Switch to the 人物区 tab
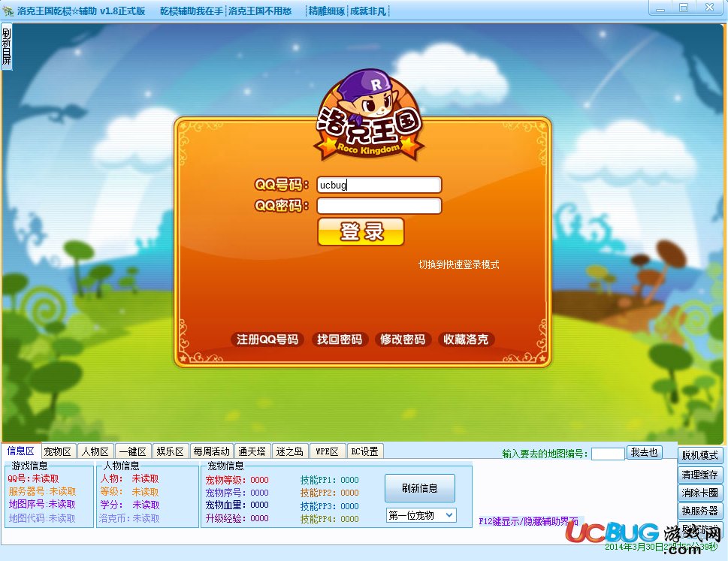Image resolution: width=728 pixels, height=561 pixels. 95,451
